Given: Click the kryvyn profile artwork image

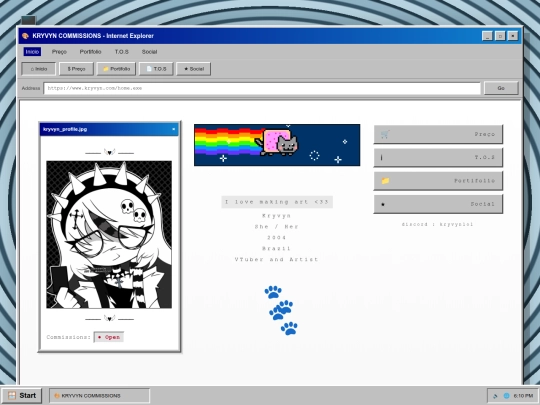Looking at the screenshot, I should point(109,235).
